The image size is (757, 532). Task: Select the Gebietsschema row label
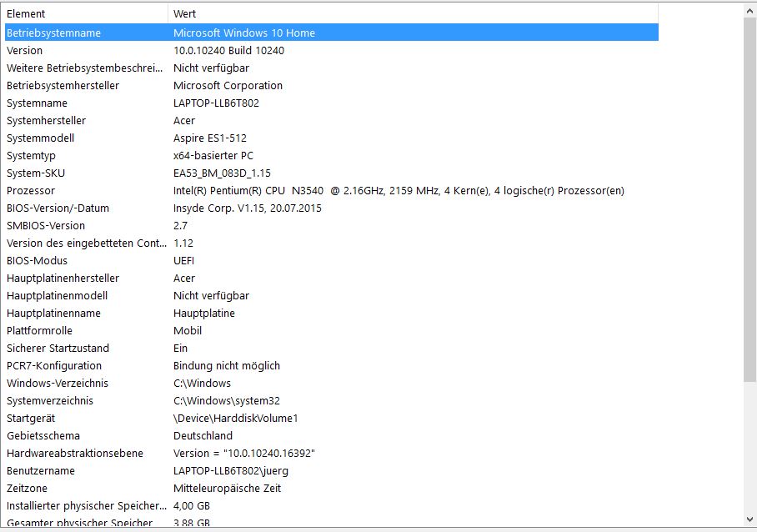pos(43,435)
